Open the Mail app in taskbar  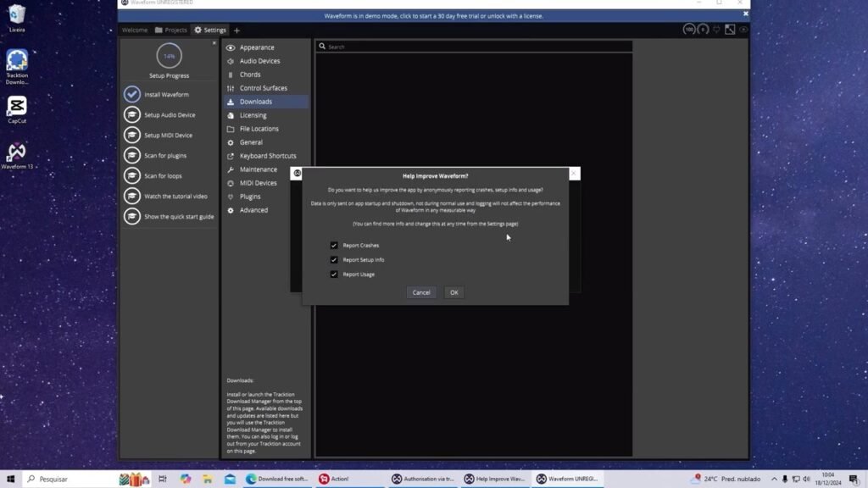230,480
